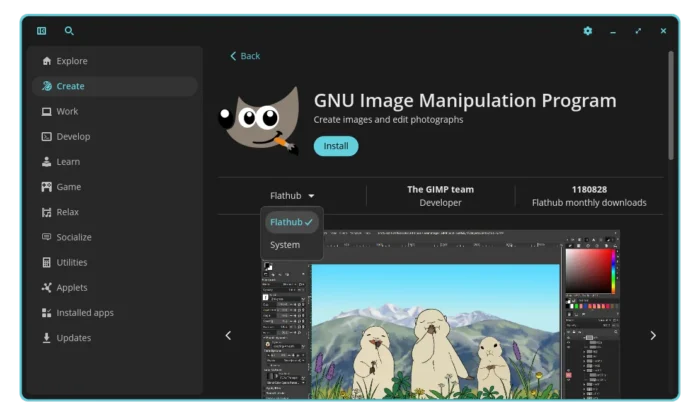This screenshot has height=416, width=700.
Task: Install GNU Image Manipulation Program
Action: click(335, 146)
